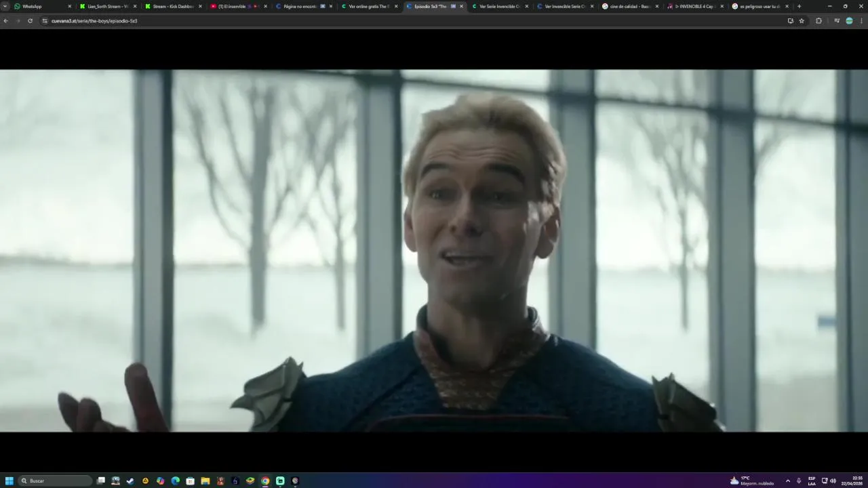Open the volume icon in system tray

pyautogui.click(x=833, y=481)
